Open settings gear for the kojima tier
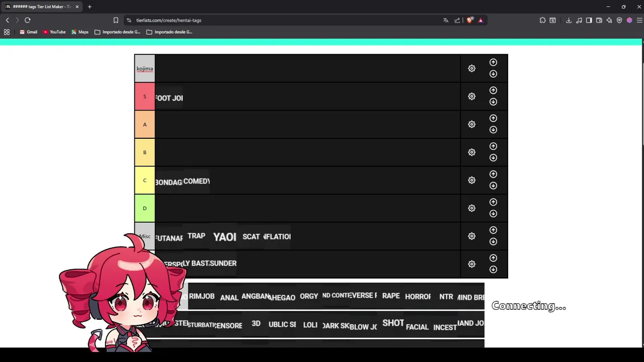This screenshot has width=644, height=362. click(471, 68)
